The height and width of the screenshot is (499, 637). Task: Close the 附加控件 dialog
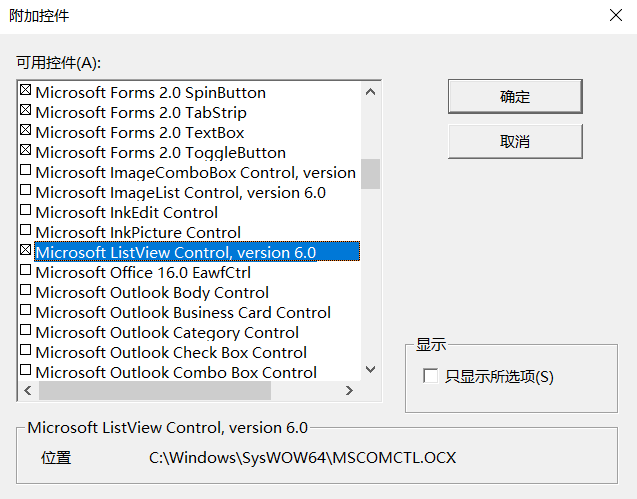pyautogui.click(x=616, y=15)
